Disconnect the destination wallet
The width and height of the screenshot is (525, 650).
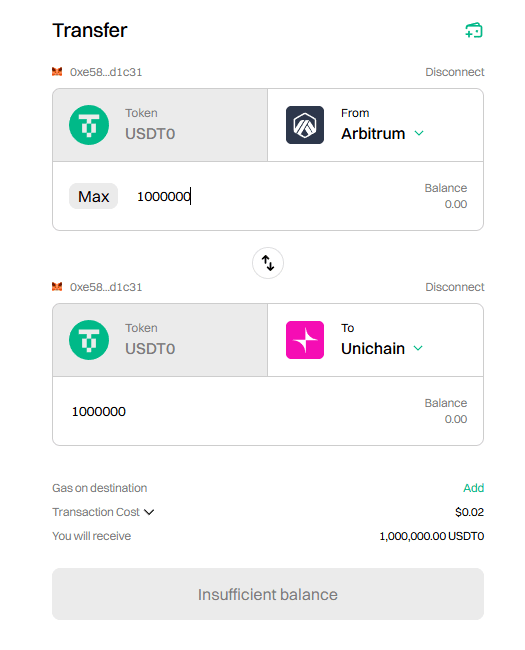click(455, 287)
